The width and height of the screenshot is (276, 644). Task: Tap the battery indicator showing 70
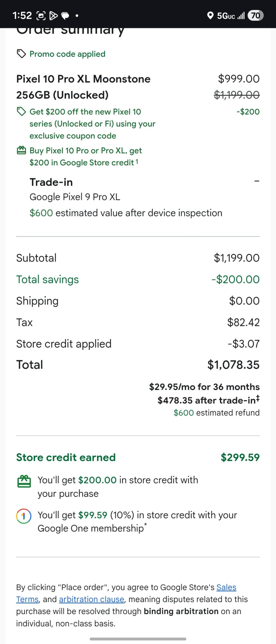(x=256, y=15)
